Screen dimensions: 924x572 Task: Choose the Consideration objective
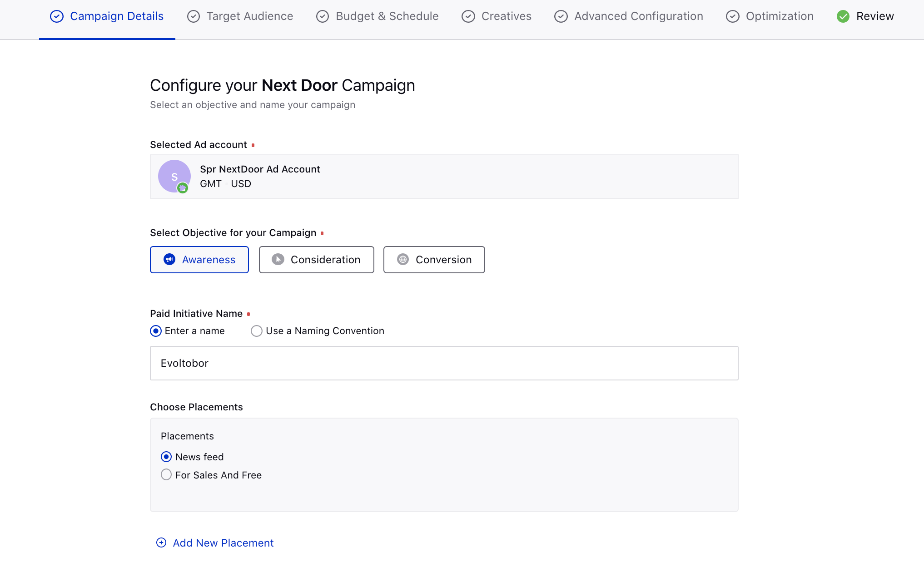coord(317,260)
